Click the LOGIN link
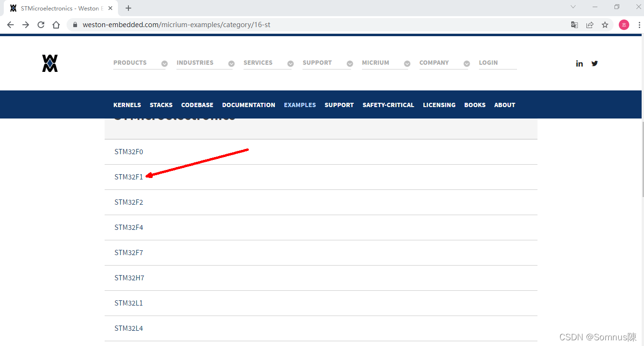644x346 pixels. tap(488, 63)
